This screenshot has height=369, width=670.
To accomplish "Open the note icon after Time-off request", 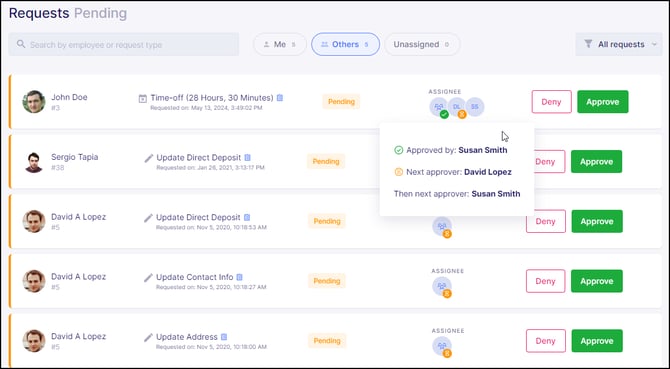I will coord(280,98).
